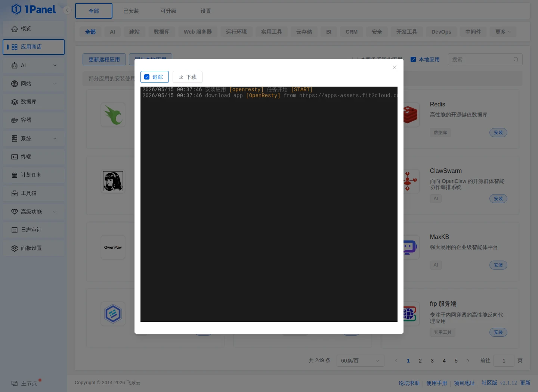Open 面板设置 panel settings
538x392 pixels.
[34, 248]
